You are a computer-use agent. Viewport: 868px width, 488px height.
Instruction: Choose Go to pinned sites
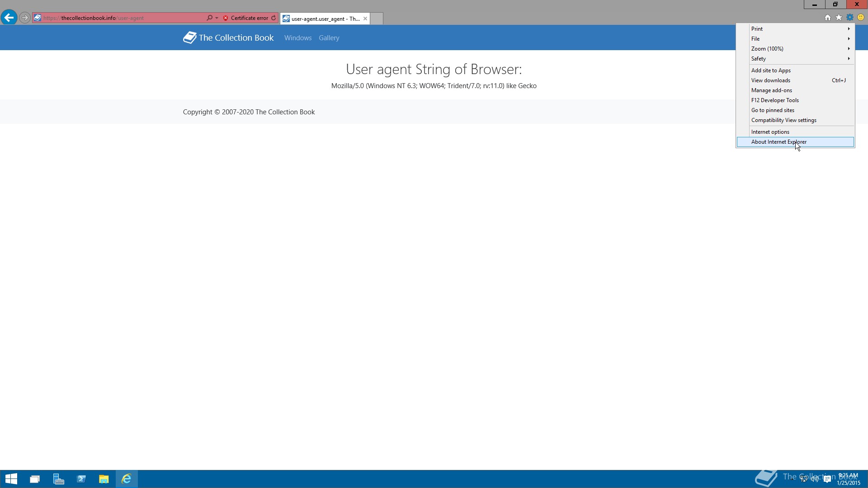(x=795, y=110)
